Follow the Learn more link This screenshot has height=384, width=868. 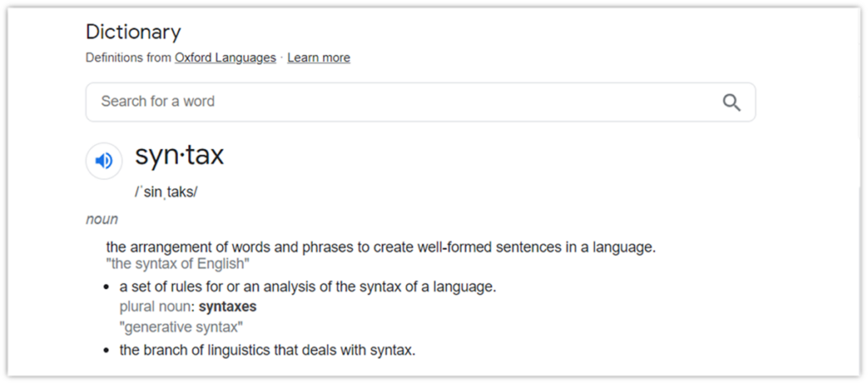(x=319, y=58)
